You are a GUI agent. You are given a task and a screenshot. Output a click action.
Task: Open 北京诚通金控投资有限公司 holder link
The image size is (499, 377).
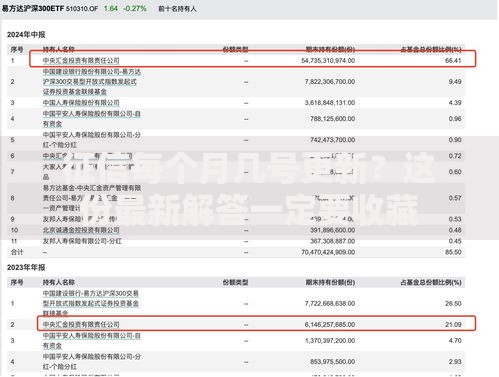point(81,230)
